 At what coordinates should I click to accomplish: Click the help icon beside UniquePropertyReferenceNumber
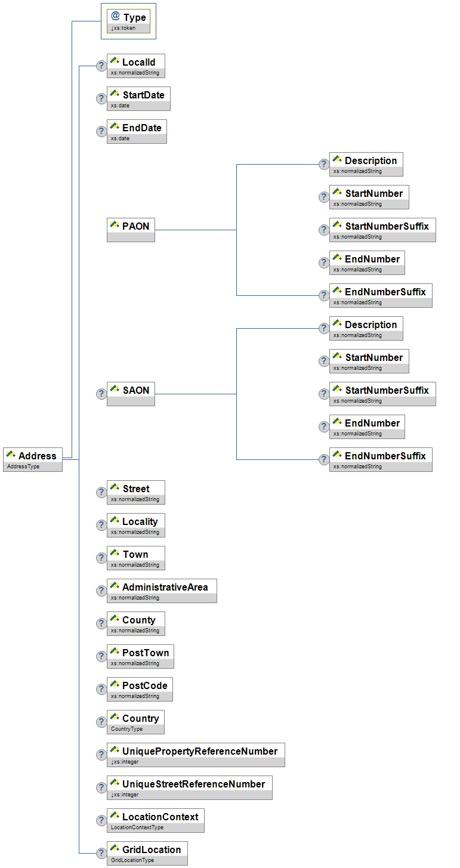101,755
